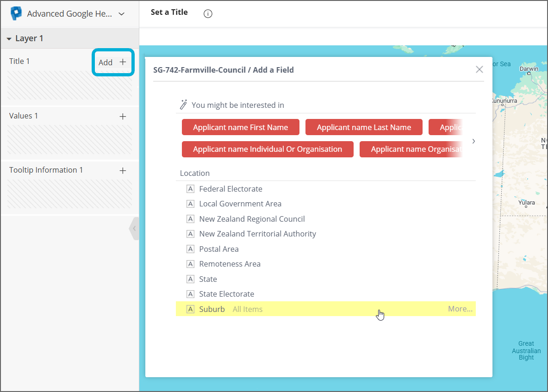Collapse the Layer 1 section

pos(9,39)
